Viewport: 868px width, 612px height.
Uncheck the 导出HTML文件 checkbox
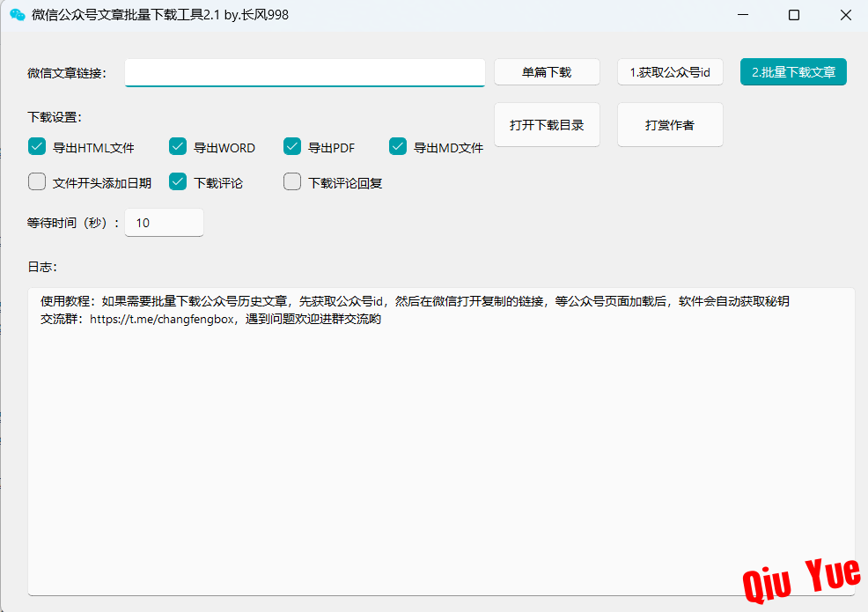pyautogui.click(x=37, y=147)
